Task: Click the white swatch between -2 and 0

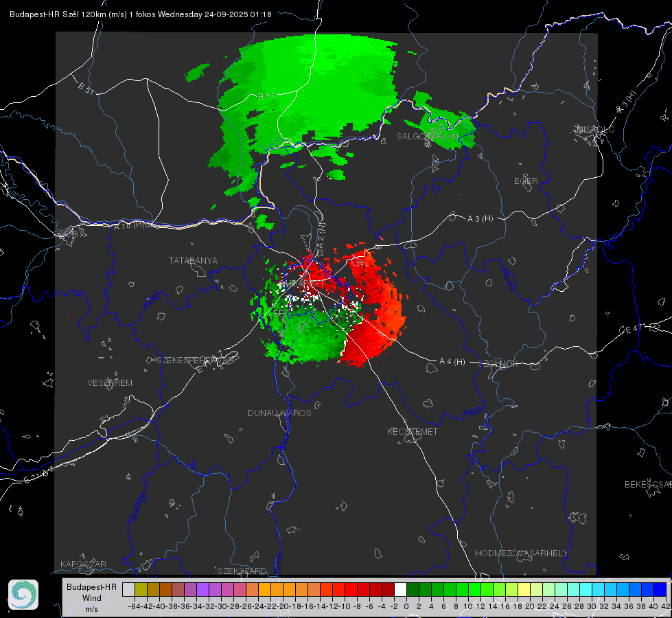Action: coord(400,590)
